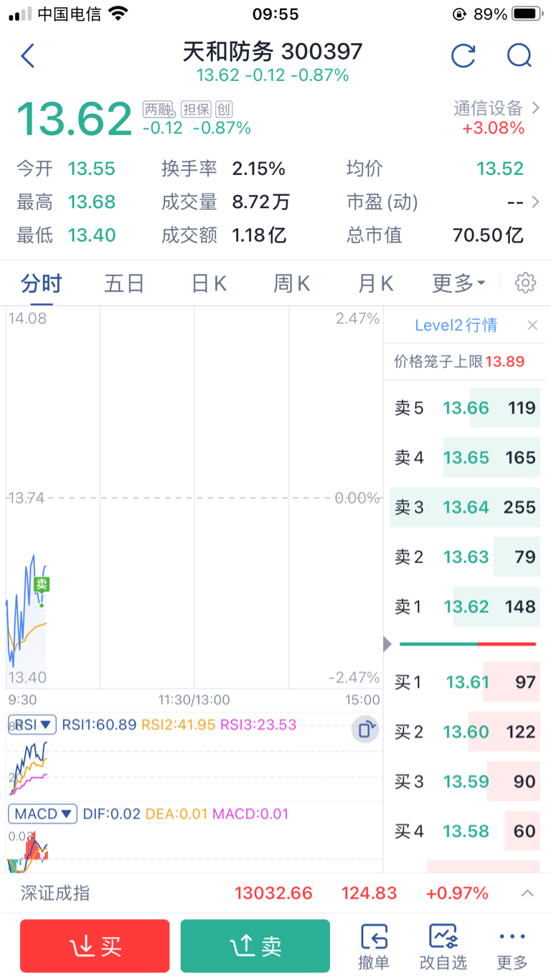Tap the battery status icon
Screen dimensions: 551x980
pos(527,14)
